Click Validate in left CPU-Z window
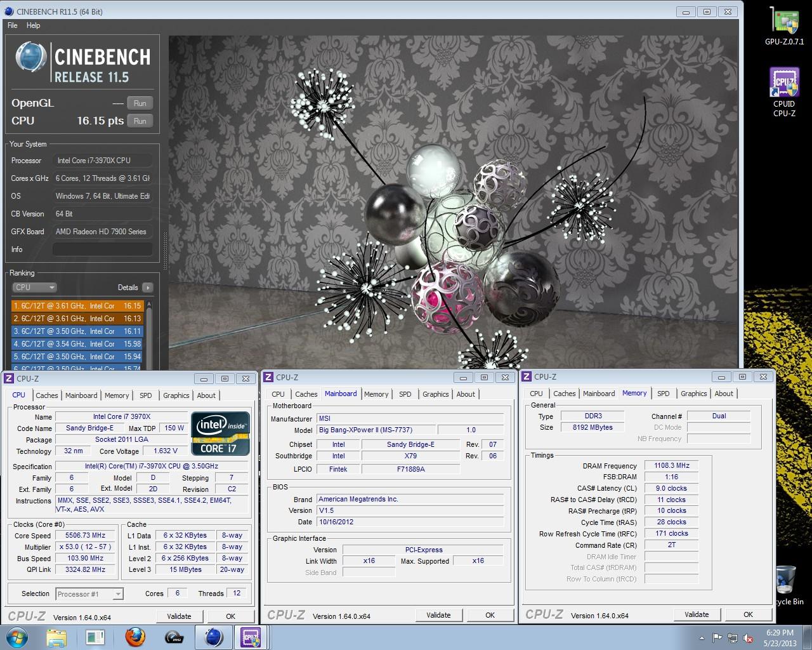812x650 pixels. (x=179, y=616)
